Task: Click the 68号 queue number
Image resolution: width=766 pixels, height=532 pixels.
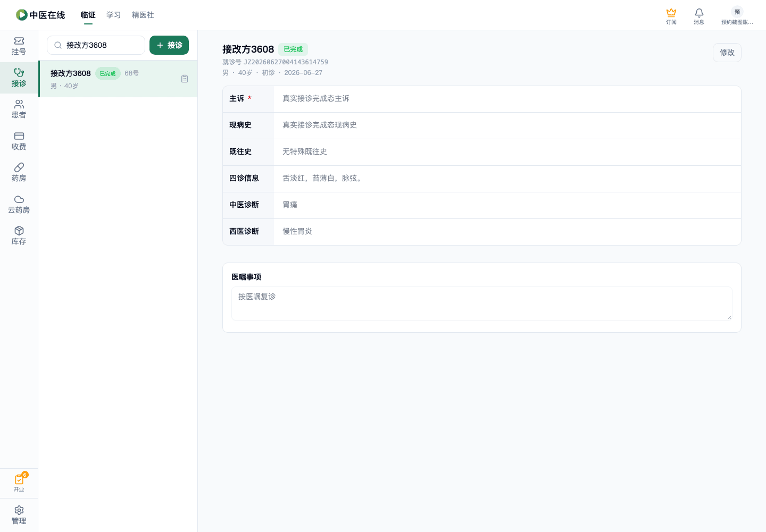Action: click(132, 73)
